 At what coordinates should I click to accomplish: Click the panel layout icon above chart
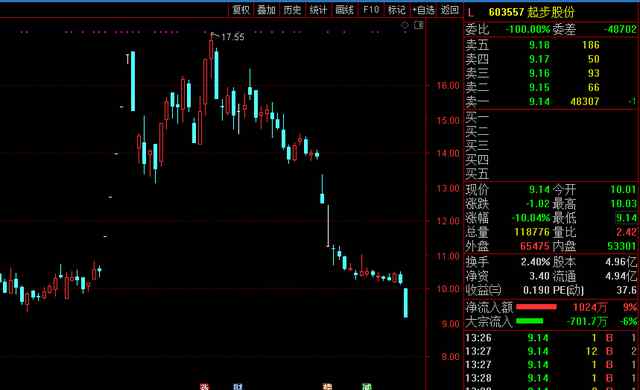coord(419,25)
